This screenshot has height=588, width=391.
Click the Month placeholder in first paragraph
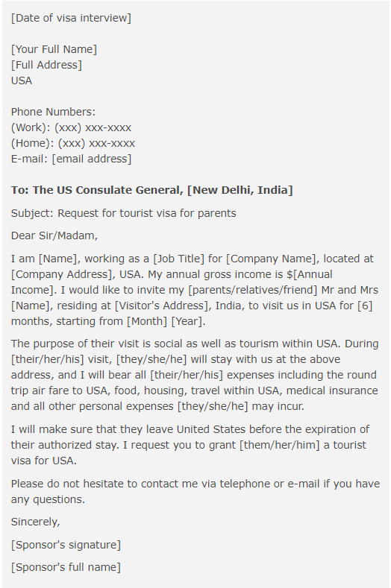(147, 322)
